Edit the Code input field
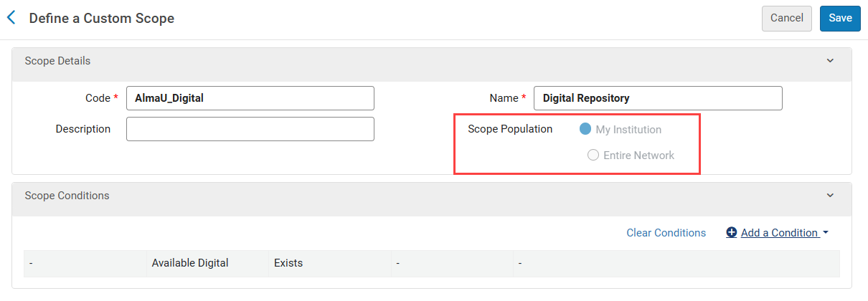Screen dimensions: 868x301 pos(250,98)
